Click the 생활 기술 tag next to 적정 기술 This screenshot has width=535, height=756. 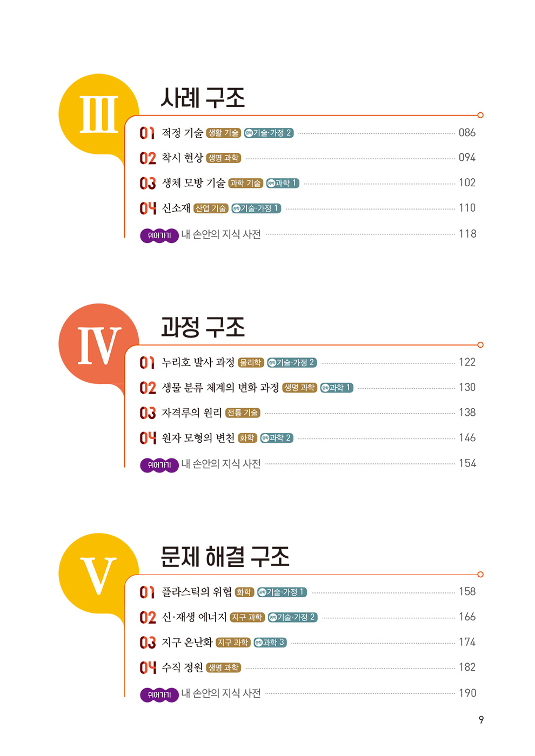pos(223,133)
